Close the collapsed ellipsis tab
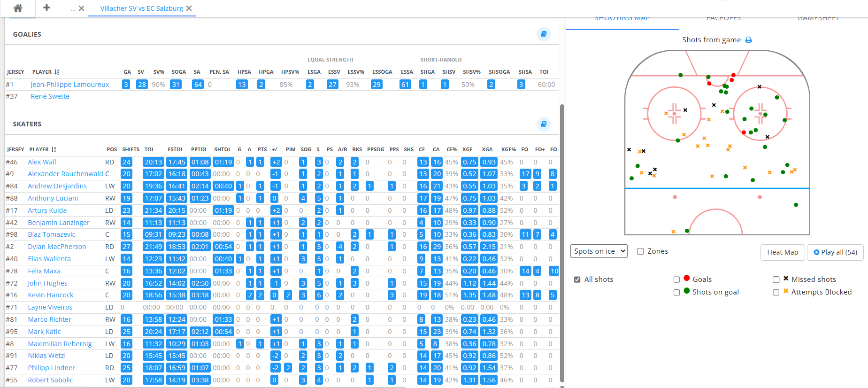Screen dimensions: 868x388 coord(82,8)
